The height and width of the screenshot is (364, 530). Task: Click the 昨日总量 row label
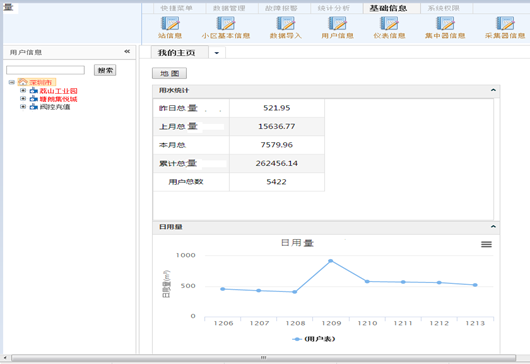tap(178, 108)
